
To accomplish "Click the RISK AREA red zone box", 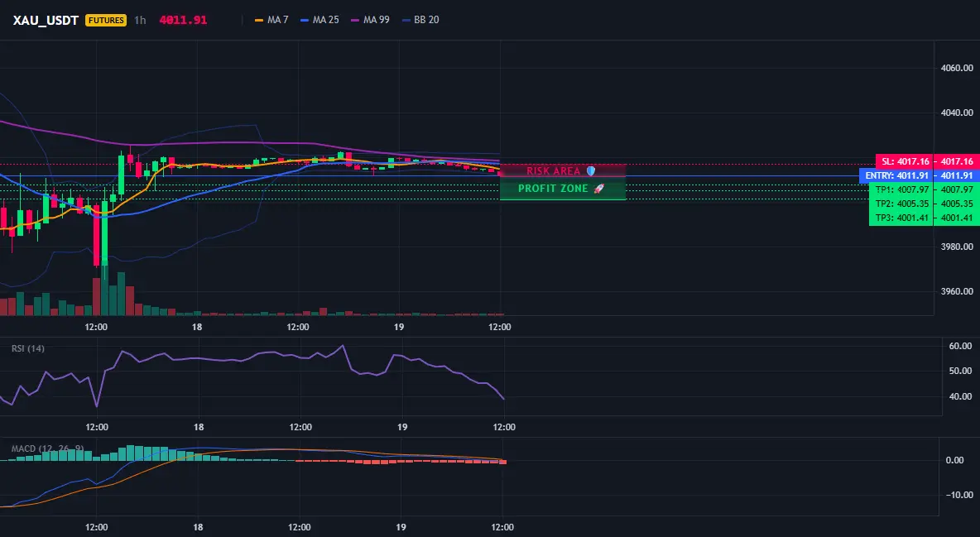I will click(563, 170).
